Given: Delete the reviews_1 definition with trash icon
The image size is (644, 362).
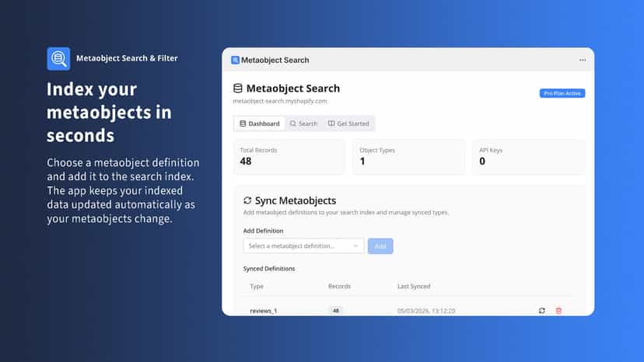Looking at the screenshot, I should point(558,311).
